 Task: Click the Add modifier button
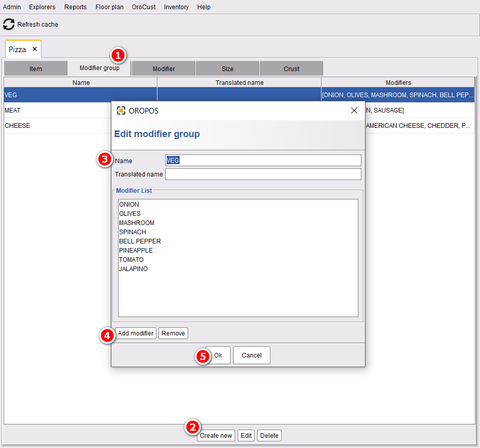pos(135,333)
